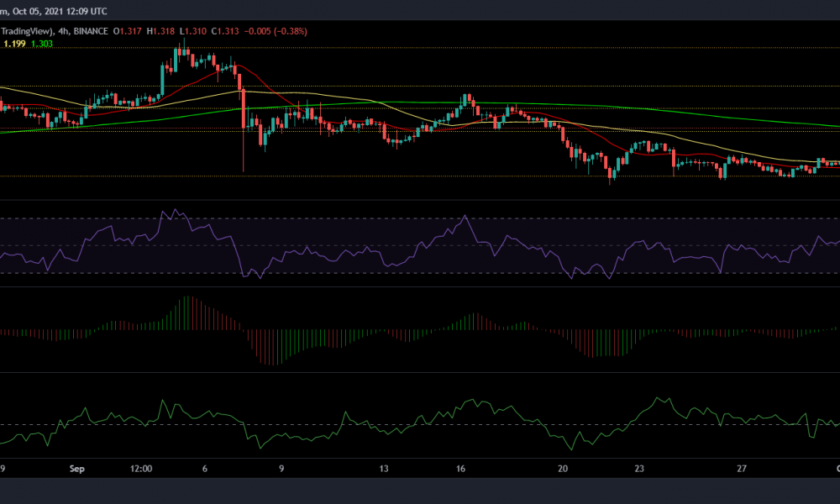Click the 27 date label on time axis

[x=742, y=469]
